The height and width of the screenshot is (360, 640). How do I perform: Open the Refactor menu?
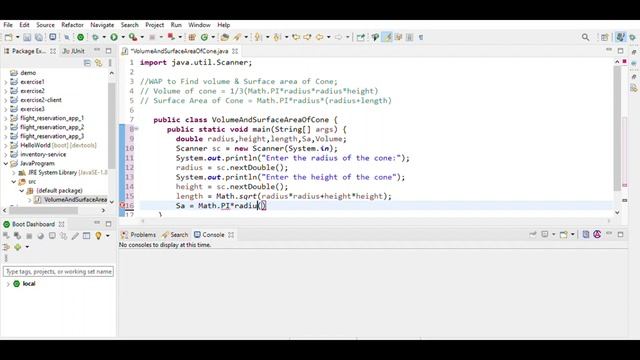pyautogui.click(x=72, y=25)
